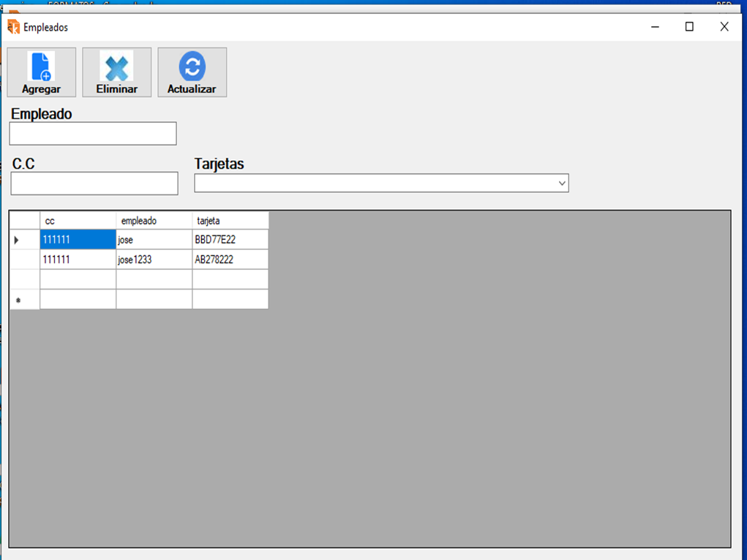Click the Agregar add-document icon
The height and width of the screenshot is (560, 747).
click(x=41, y=67)
